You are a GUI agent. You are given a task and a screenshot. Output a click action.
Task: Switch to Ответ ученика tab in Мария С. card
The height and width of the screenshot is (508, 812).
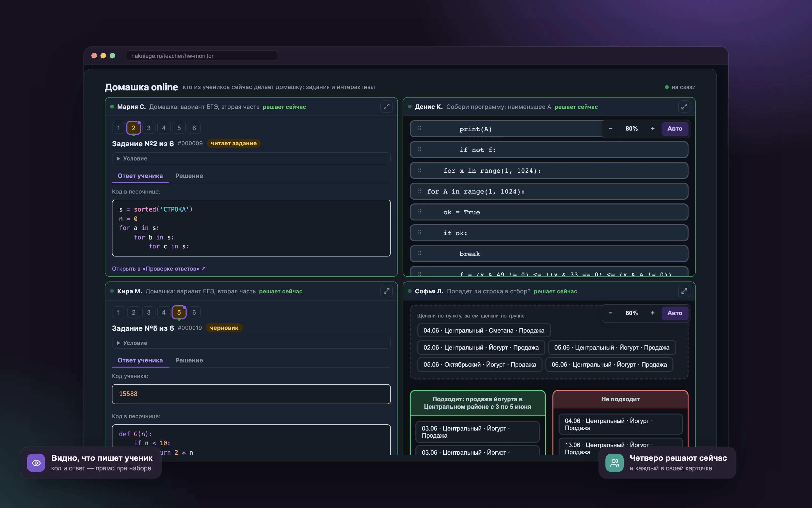pos(140,176)
